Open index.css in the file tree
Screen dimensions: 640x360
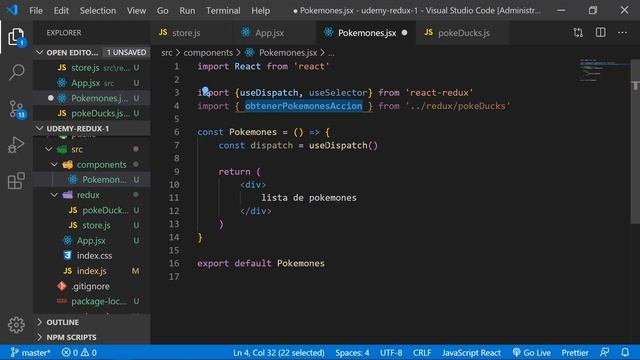(x=92, y=256)
